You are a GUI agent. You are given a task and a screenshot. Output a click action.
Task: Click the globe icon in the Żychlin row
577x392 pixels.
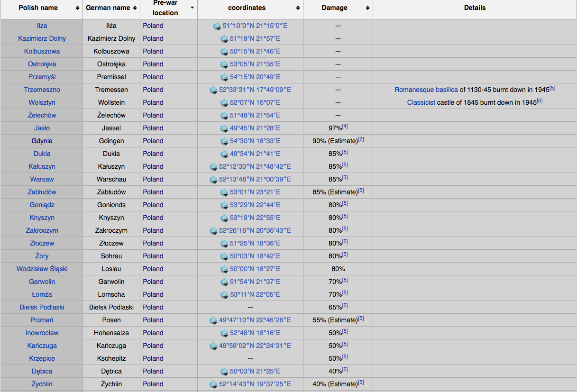213,384
